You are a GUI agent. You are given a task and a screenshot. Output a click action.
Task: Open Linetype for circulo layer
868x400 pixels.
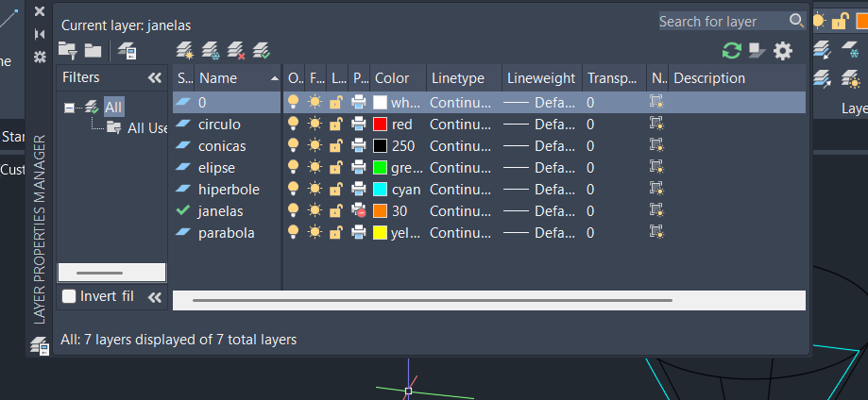460,124
